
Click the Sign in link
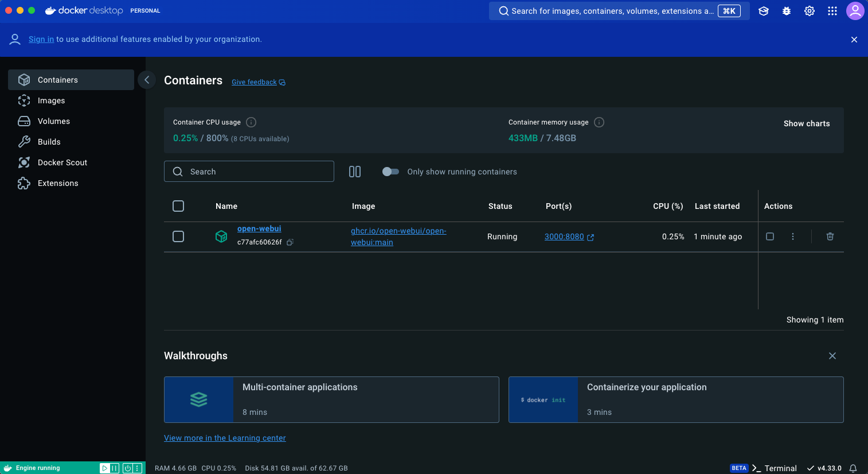(x=41, y=40)
